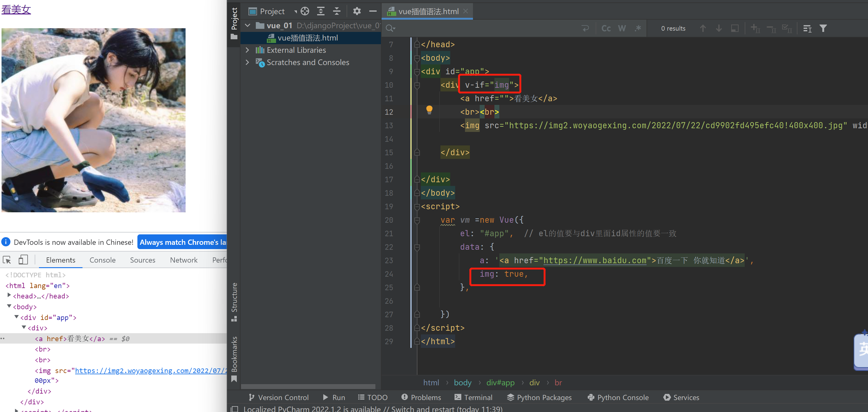The height and width of the screenshot is (412, 868).
Task: Click img src URL in DevTools Elements
Action: point(151,371)
